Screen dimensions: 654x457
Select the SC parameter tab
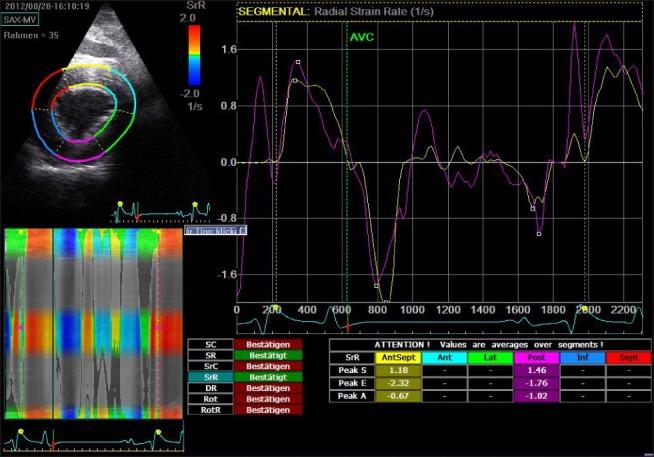tap(209, 345)
